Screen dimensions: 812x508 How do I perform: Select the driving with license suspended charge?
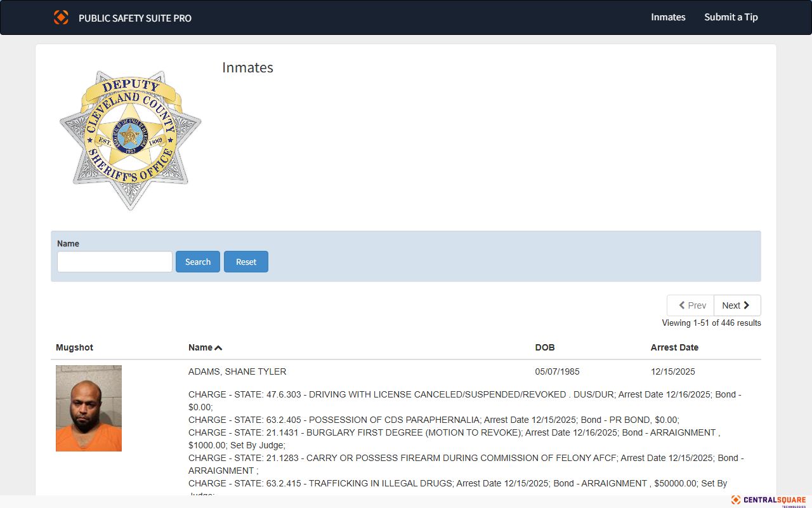465,401
